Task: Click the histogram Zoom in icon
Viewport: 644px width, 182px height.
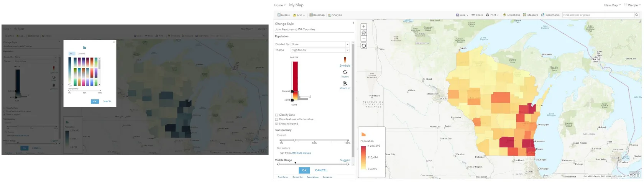Action: tap(345, 84)
